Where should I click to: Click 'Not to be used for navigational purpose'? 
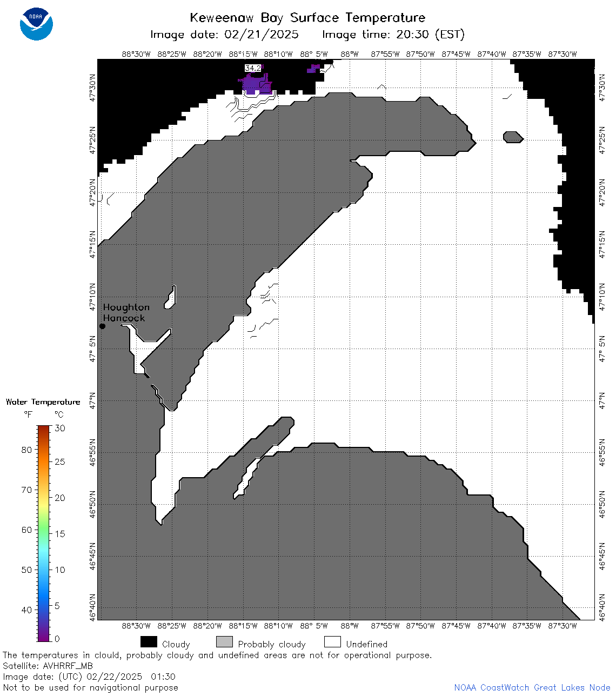click(90, 687)
